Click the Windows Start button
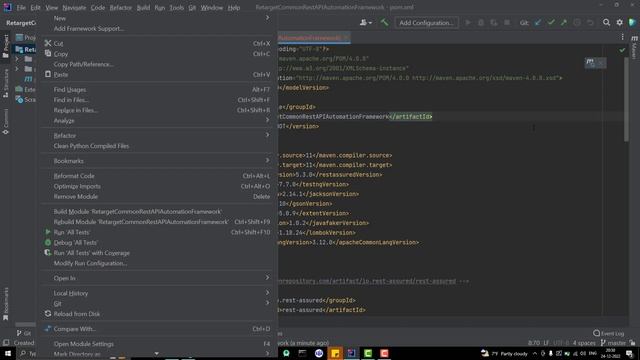This screenshot has height=360, width=640. 8,353
